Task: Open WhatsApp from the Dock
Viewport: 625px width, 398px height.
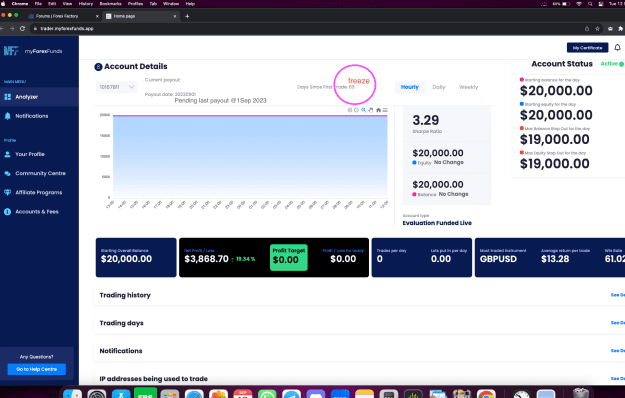Action: point(267,393)
